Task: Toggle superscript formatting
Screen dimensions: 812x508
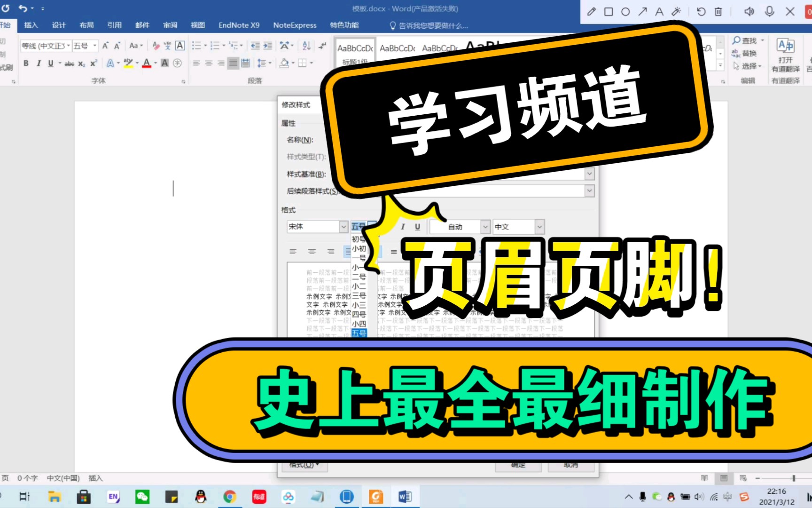Action: pyautogui.click(x=94, y=63)
